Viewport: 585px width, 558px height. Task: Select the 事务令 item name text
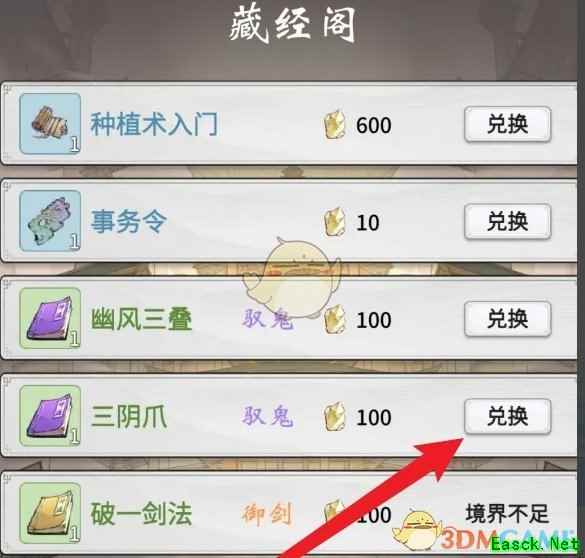[129, 222]
